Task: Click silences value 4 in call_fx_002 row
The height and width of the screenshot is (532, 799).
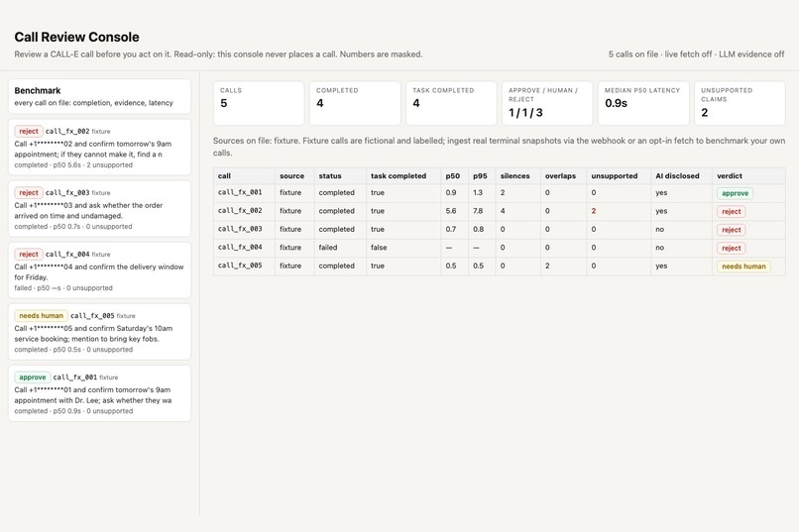Action: coord(503,211)
